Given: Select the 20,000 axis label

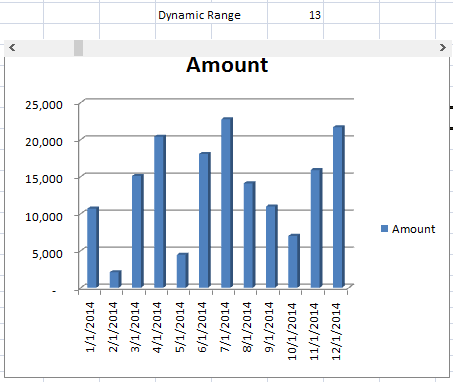Looking at the screenshot, I should [x=44, y=142].
